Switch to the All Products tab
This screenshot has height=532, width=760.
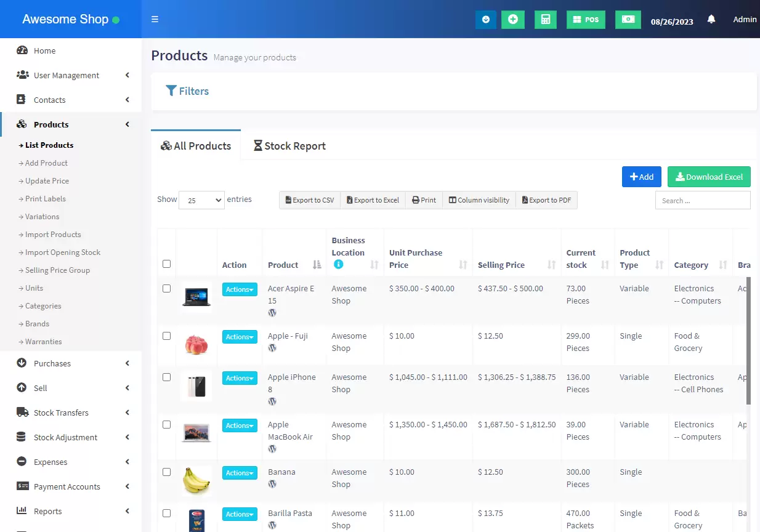pyautogui.click(x=196, y=146)
